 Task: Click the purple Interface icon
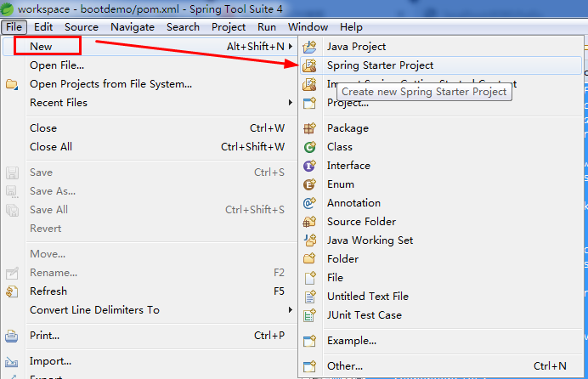(310, 166)
